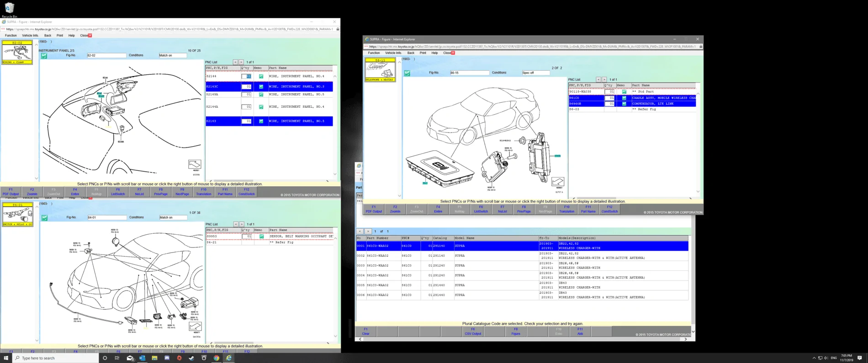The height and width of the screenshot is (363, 868).
Task: Launch Google Chrome from the taskbar
Action: [x=217, y=358]
